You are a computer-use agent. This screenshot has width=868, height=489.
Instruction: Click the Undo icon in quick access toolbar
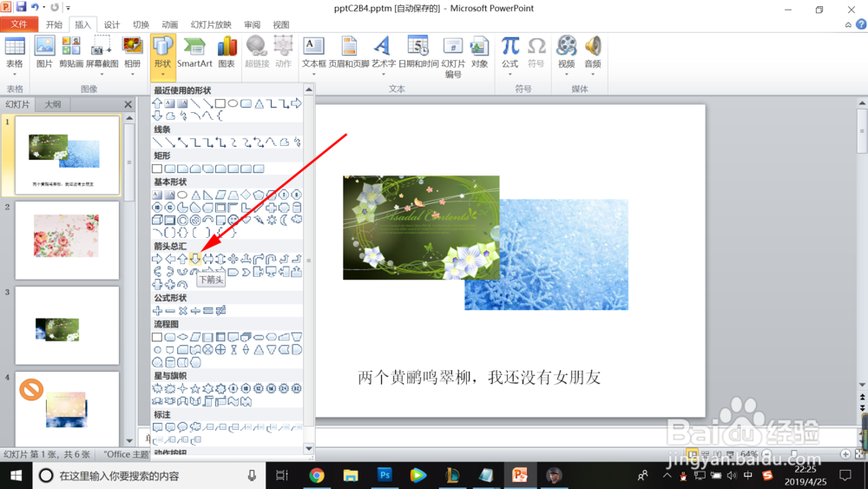click(x=35, y=7)
